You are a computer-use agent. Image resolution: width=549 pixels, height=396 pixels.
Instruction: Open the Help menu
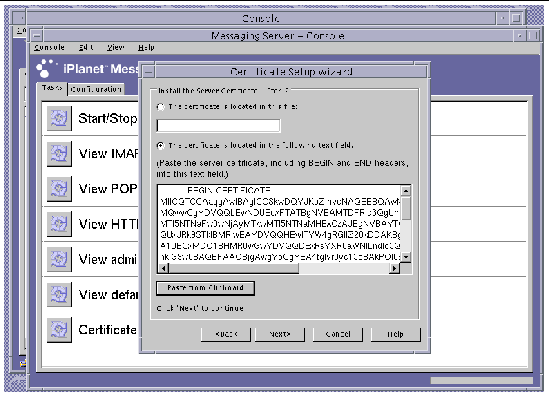point(146,48)
